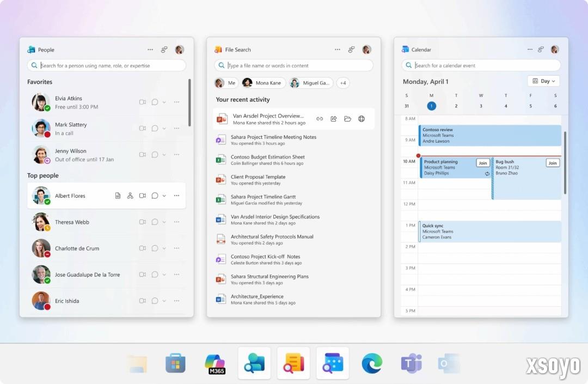Image resolution: width=588 pixels, height=384 pixels.
Task: Select Tuesday 2 in week strip
Action: click(x=456, y=106)
